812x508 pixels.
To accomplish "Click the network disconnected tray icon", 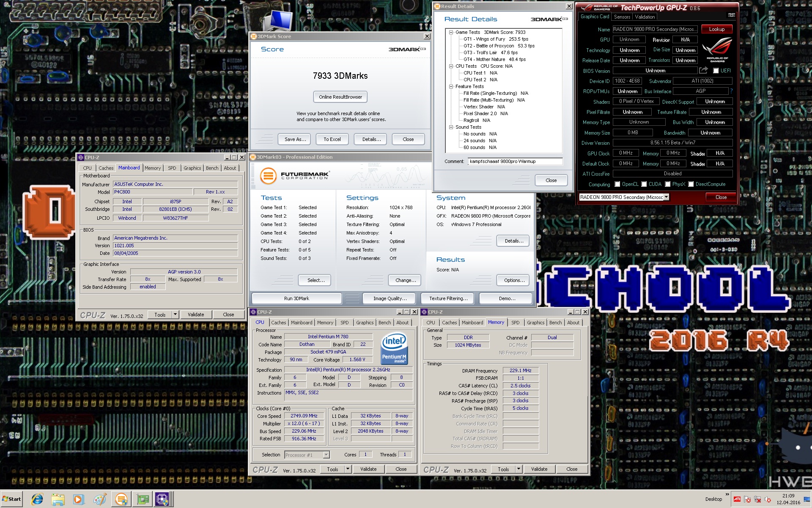I will click(757, 499).
